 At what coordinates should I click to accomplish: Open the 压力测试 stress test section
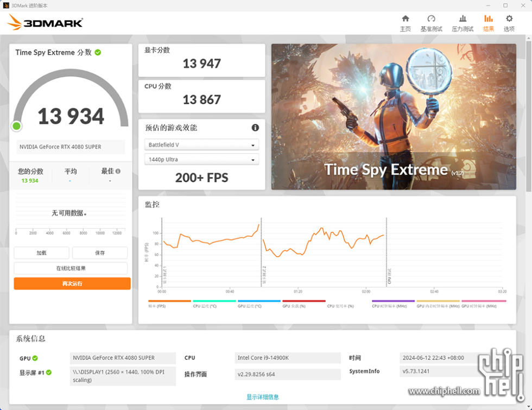tap(463, 23)
